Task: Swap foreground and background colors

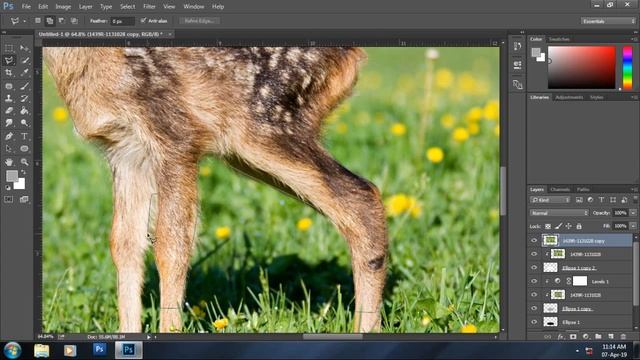Action: coord(23,173)
